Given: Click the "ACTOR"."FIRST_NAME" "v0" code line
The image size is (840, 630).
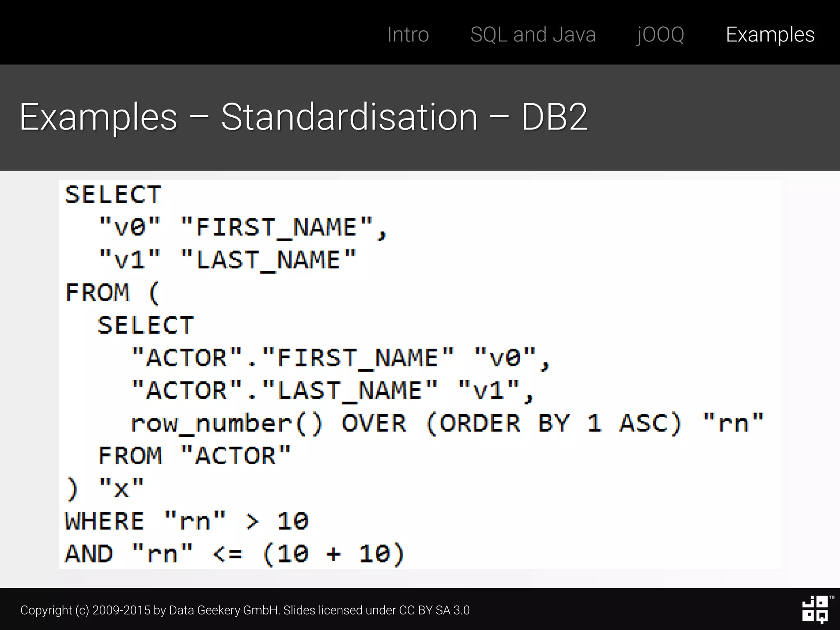Looking at the screenshot, I should (340, 358).
